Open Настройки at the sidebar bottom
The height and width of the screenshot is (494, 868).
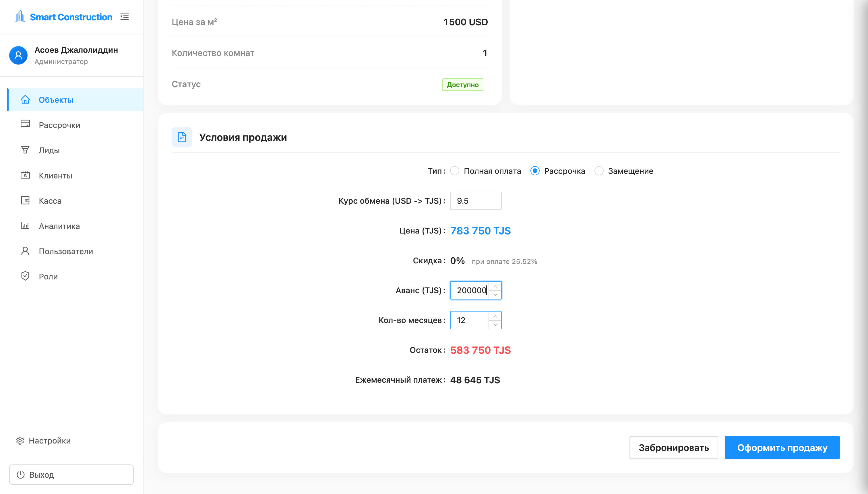43,440
